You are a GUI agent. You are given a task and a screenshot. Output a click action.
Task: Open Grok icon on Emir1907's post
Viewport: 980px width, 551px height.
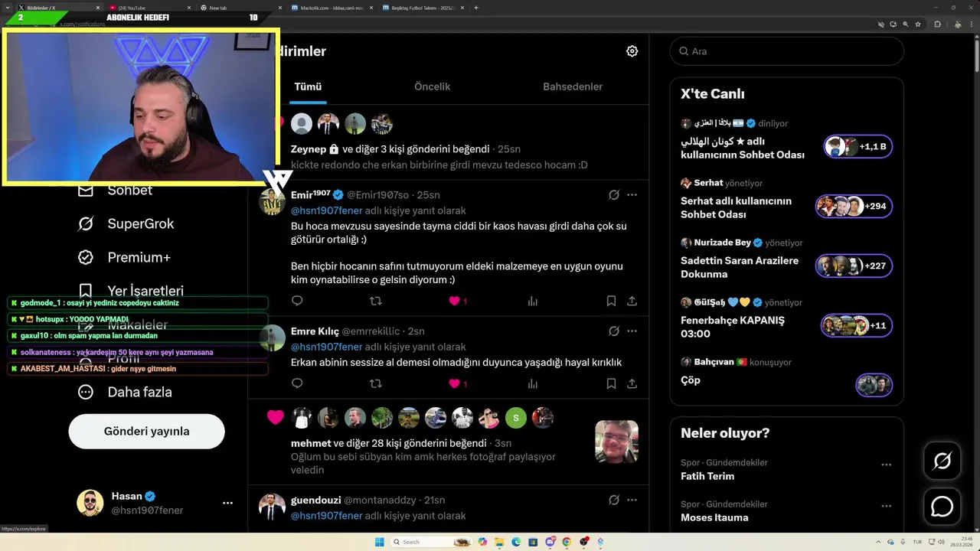pyautogui.click(x=613, y=195)
